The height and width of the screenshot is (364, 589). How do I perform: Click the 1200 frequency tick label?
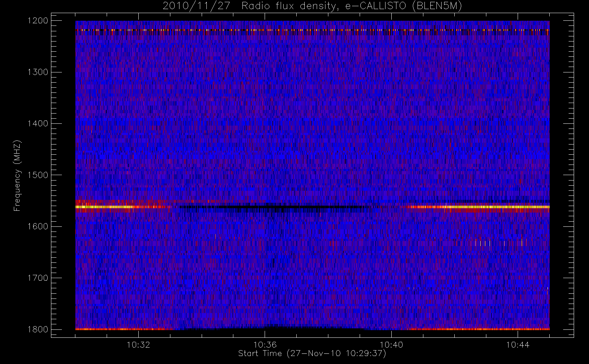pos(38,21)
